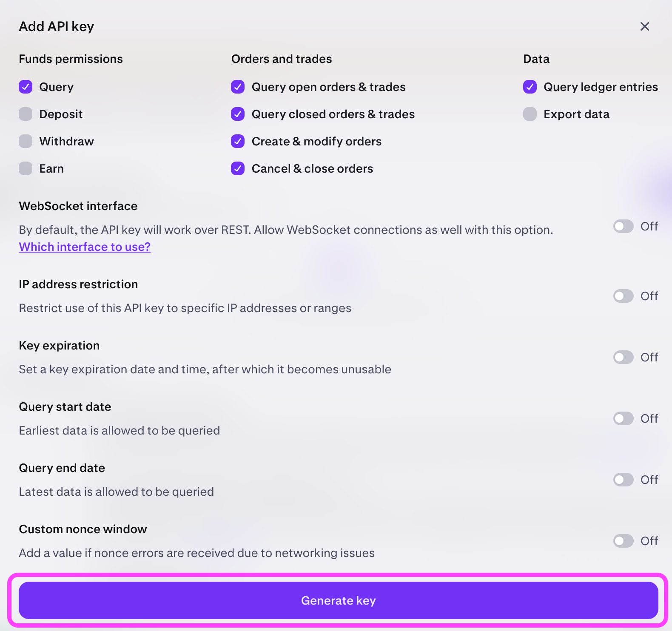Image resolution: width=672 pixels, height=631 pixels.
Task: Turn on Custom nonce window
Action: point(623,541)
